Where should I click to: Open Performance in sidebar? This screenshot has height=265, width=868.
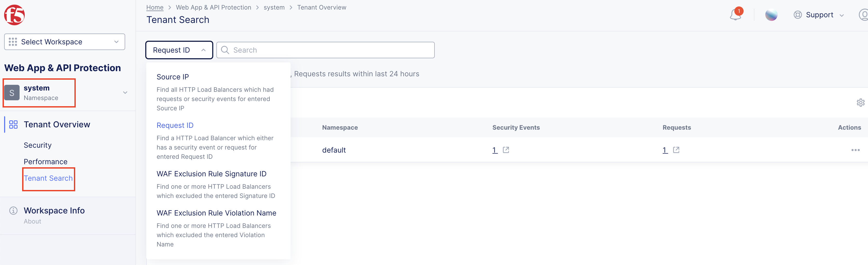tap(46, 162)
